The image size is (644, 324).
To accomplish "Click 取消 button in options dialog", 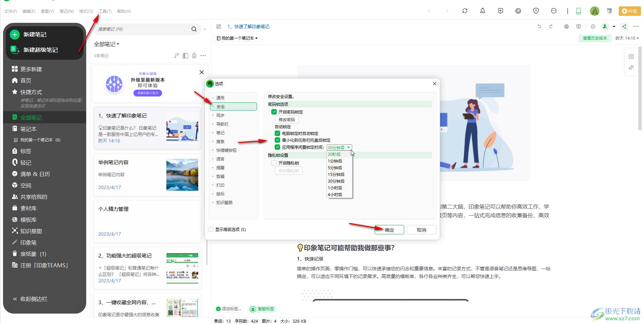I will tap(421, 230).
